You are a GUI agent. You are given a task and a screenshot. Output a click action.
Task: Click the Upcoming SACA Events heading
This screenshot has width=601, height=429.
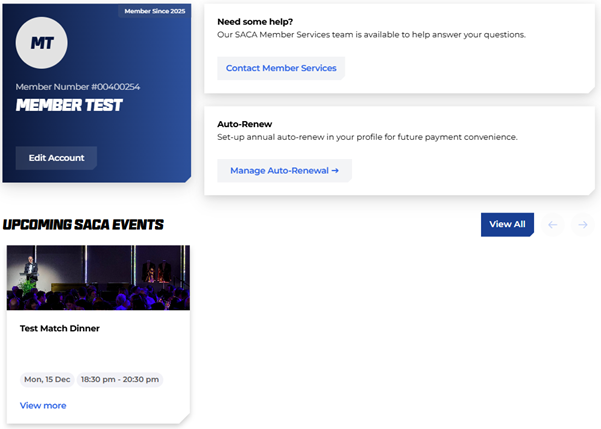click(84, 225)
